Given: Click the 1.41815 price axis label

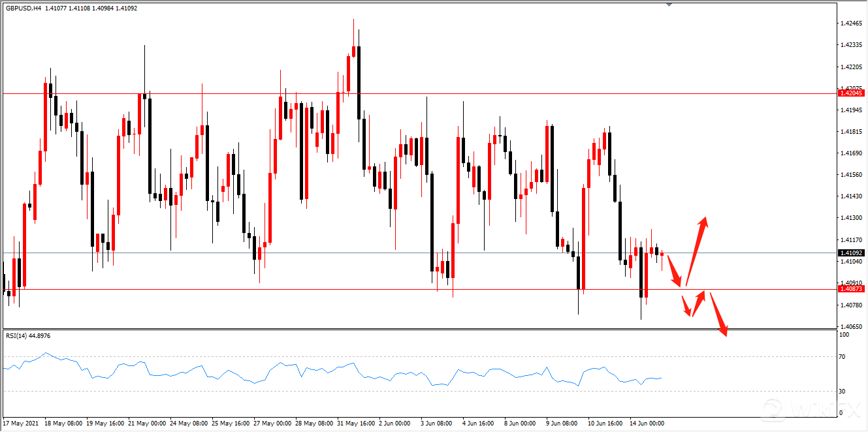Looking at the screenshot, I should coord(852,132).
